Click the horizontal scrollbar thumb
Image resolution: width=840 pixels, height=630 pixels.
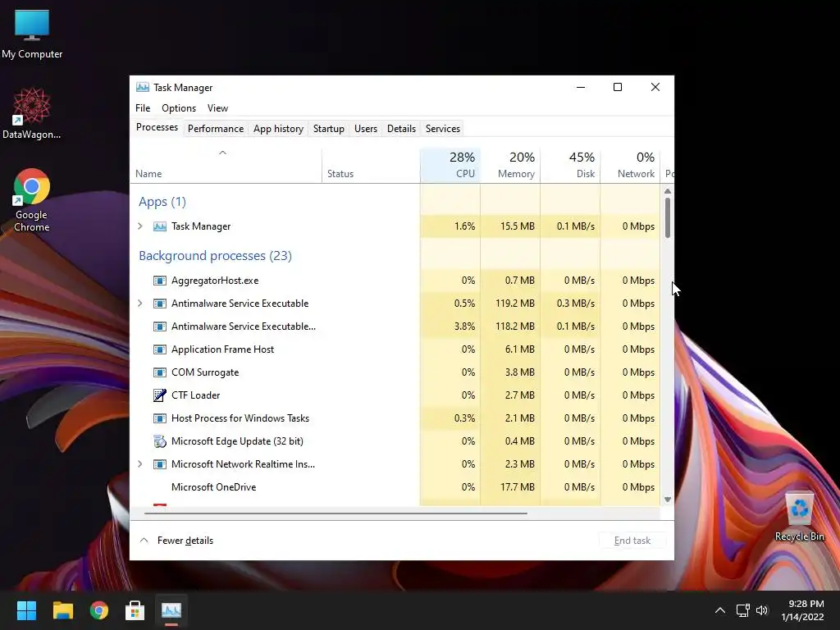(x=336, y=514)
